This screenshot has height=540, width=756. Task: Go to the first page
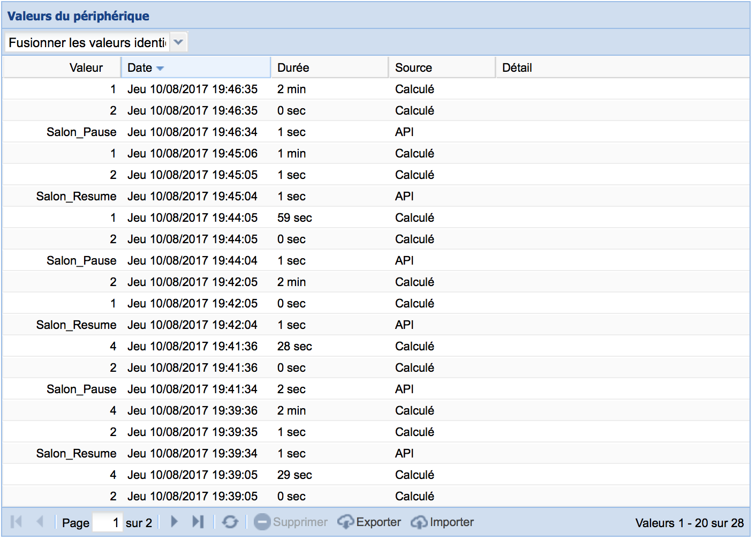17,521
